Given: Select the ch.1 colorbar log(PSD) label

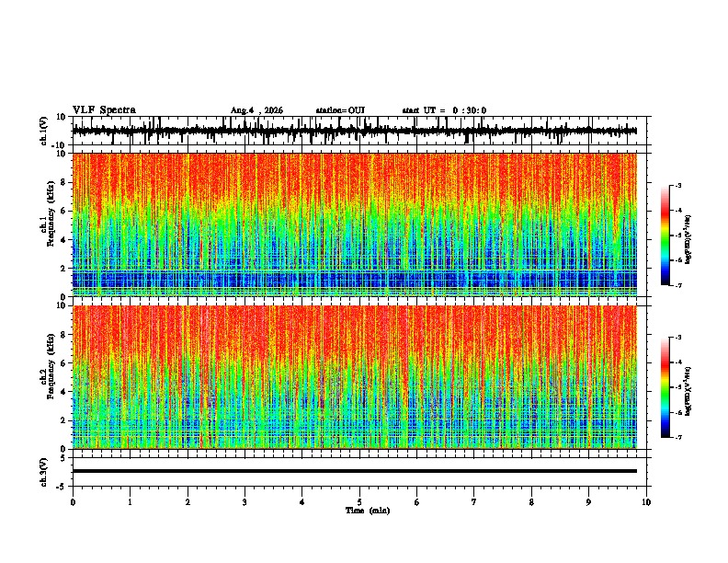Looking at the screenshot, I should point(688,239).
